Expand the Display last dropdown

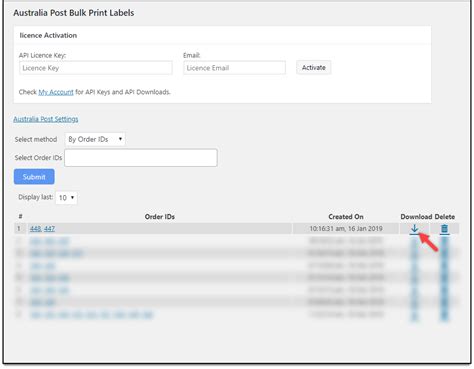66,198
